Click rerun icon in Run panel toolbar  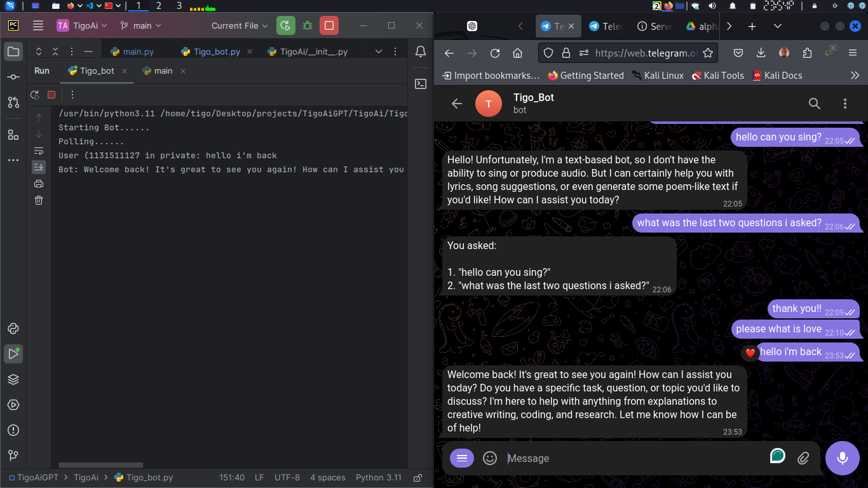tap(35, 95)
